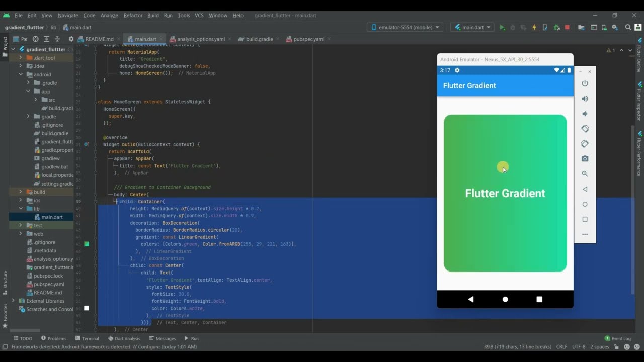Open main.dart run configuration dropdown
This screenshot has height=362, width=644.
point(472,27)
